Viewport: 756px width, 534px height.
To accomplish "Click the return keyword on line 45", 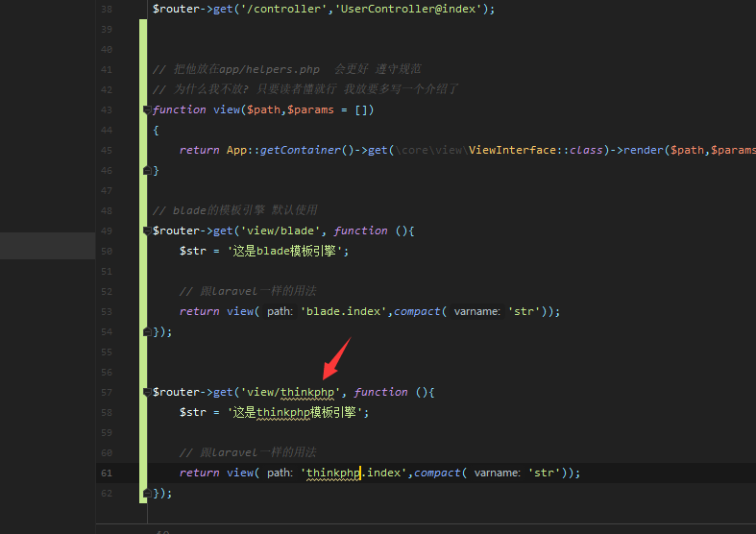I will pos(199,151).
